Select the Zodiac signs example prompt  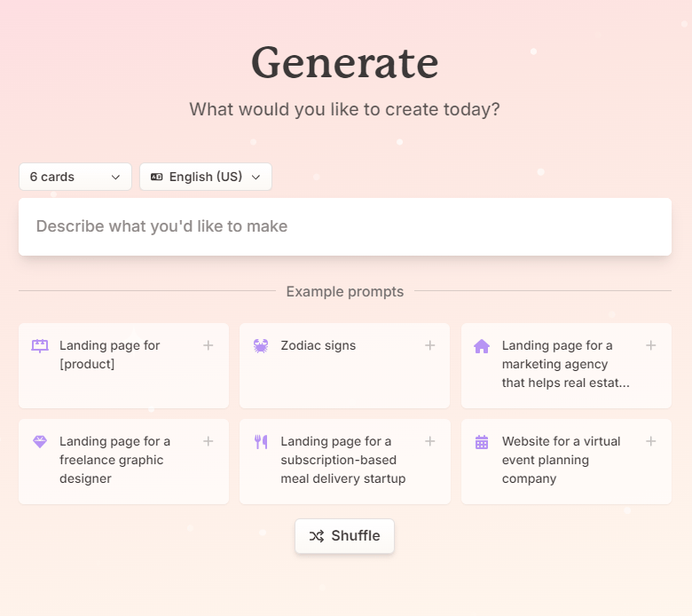(x=318, y=346)
